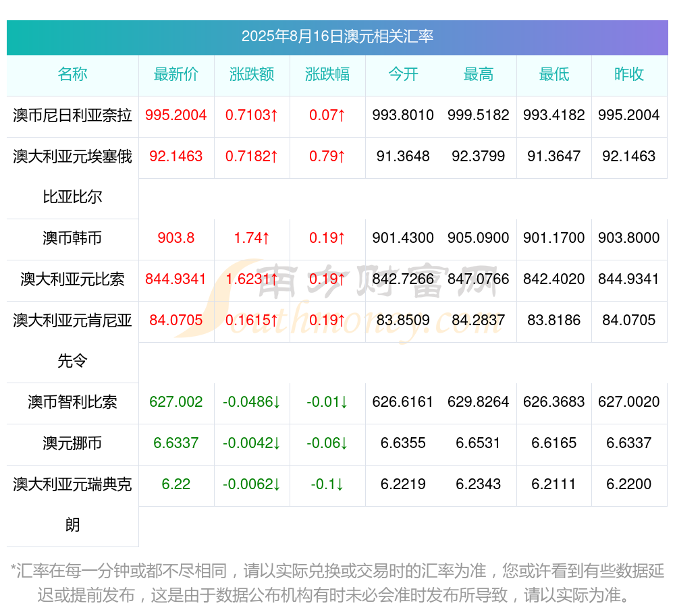Viewport: 675px width, 616px height.
Task: Select the 澳大利亚元瑞典克 row name
Action: point(72,484)
